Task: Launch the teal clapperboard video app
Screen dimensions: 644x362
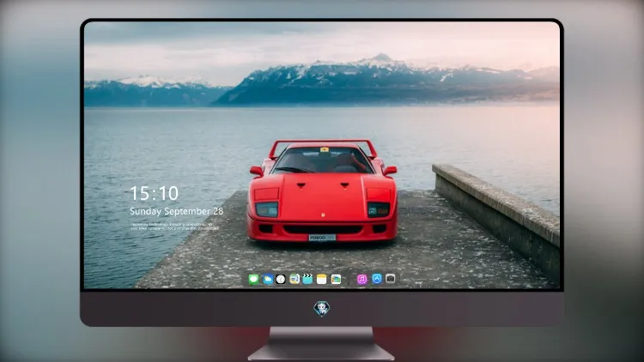Action: click(308, 279)
